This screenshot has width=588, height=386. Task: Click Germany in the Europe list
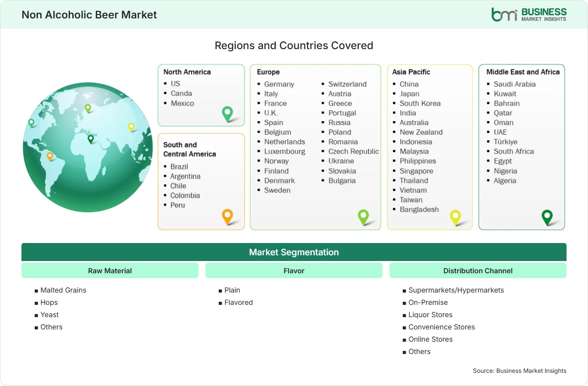click(279, 84)
